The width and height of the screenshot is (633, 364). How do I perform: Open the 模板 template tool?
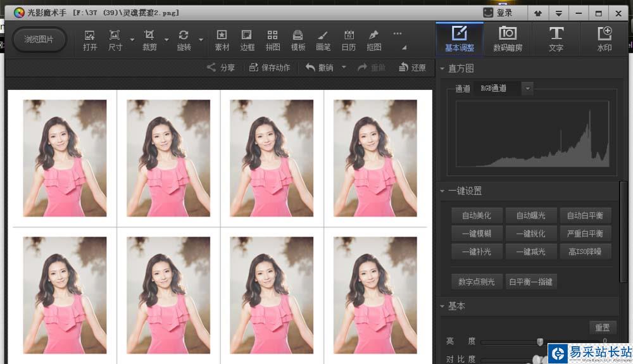pyautogui.click(x=298, y=41)
